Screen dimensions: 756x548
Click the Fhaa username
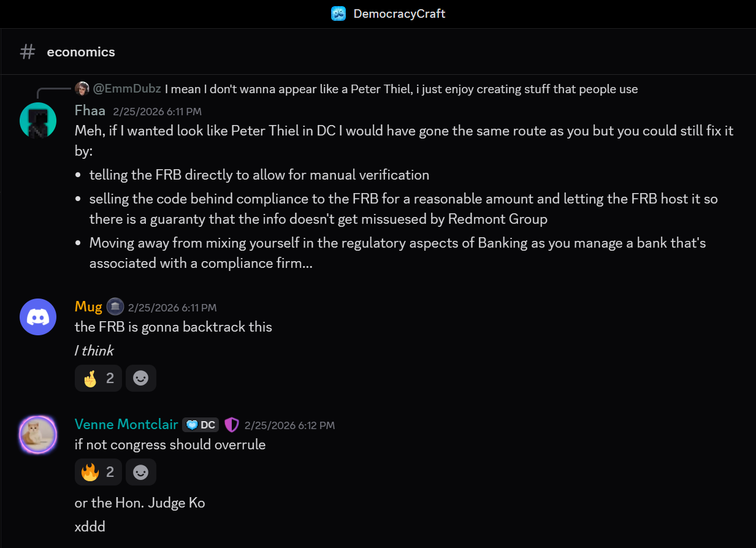(90, 111)
